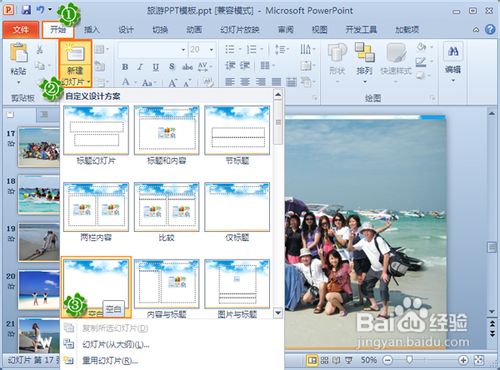This screenshot has width=500, height=370.
Task: Click the Normal view icon in status bar
Action: click(312, 360)
